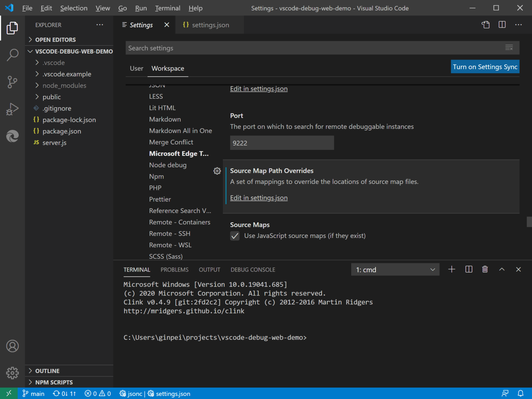Open the Search view icon

pos(12,55)
